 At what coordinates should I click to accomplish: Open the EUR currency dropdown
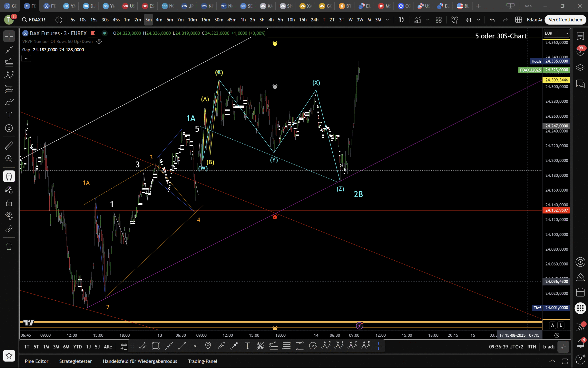(556, 33)
